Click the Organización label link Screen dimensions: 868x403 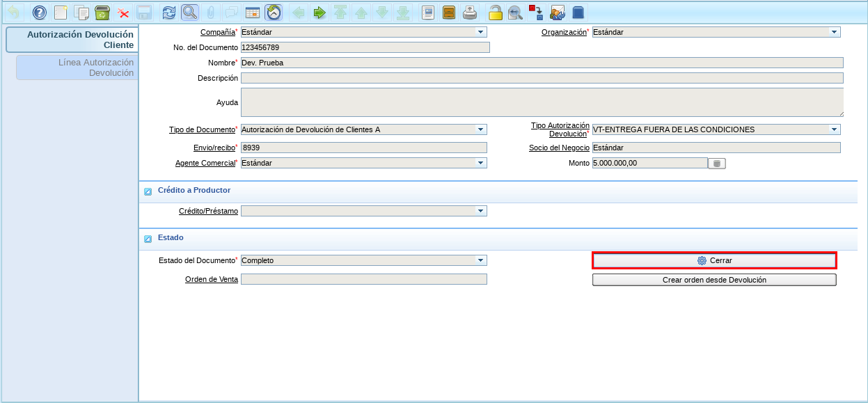[564, 32]
